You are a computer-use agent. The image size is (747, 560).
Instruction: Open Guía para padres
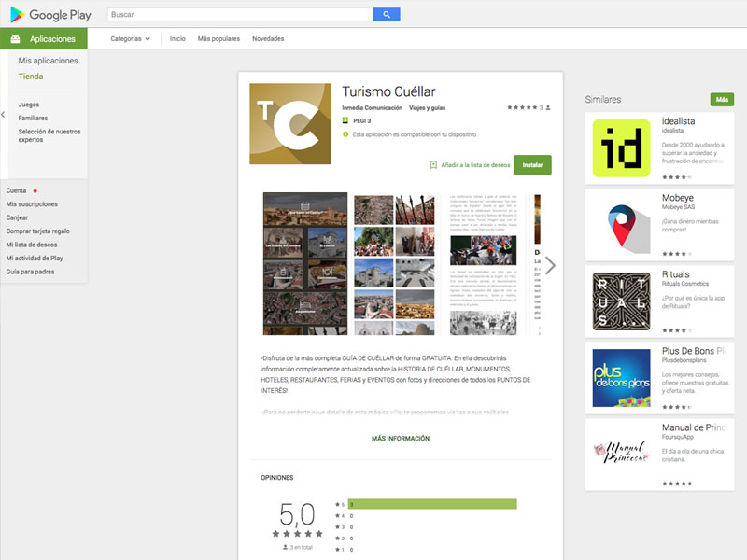point(31,272)
